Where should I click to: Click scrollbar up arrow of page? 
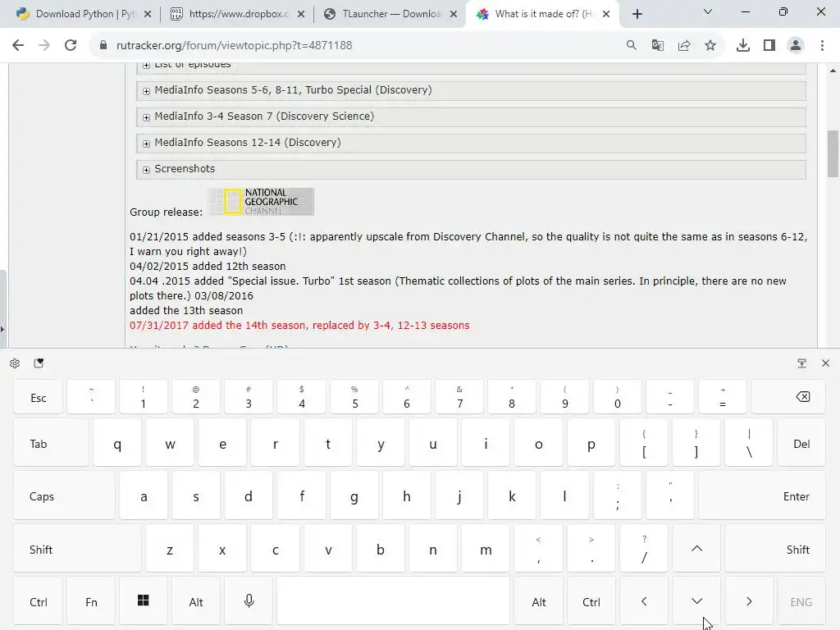pyautogui.click(x=833, y=71)
